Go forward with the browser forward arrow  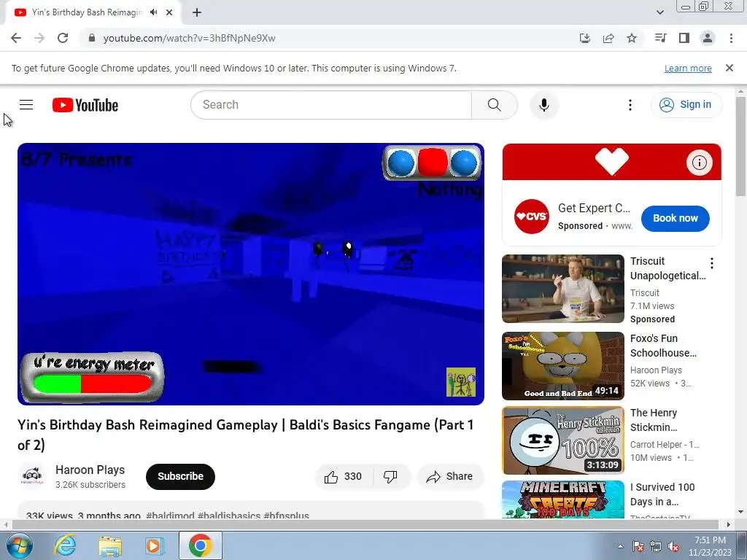coord(39,38)
